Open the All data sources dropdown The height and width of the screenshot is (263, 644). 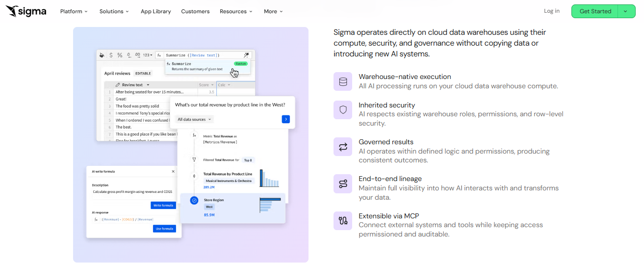(195, 119)
